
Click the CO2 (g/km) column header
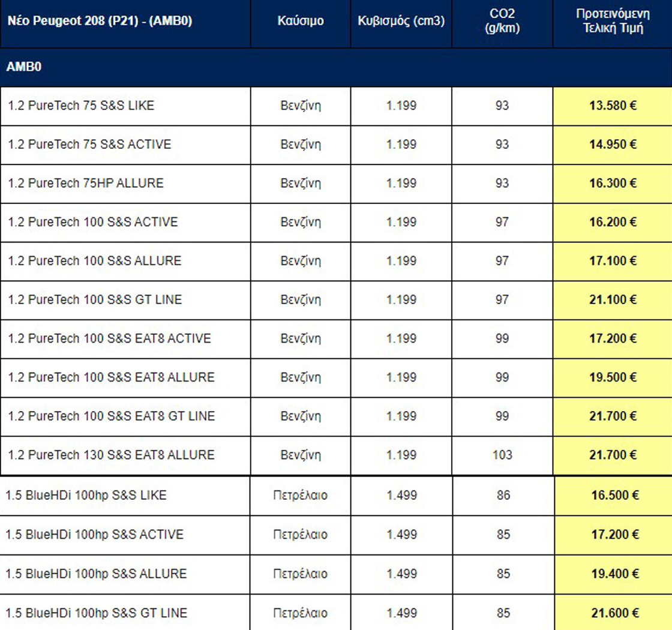click(502, 20)
